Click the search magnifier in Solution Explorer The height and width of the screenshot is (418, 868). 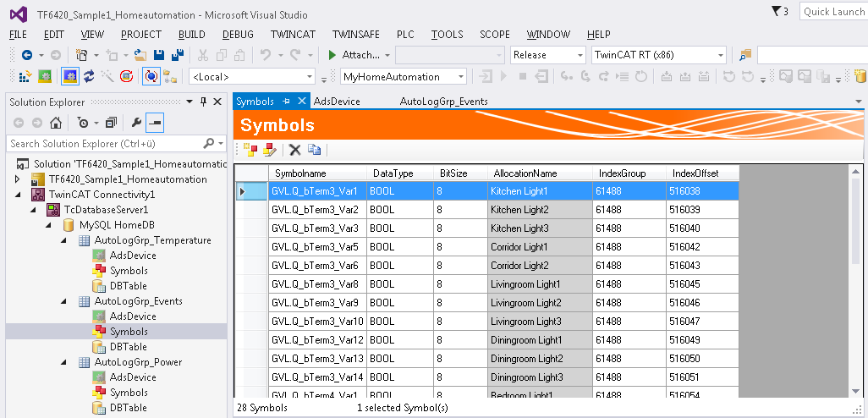pos(209,143)
